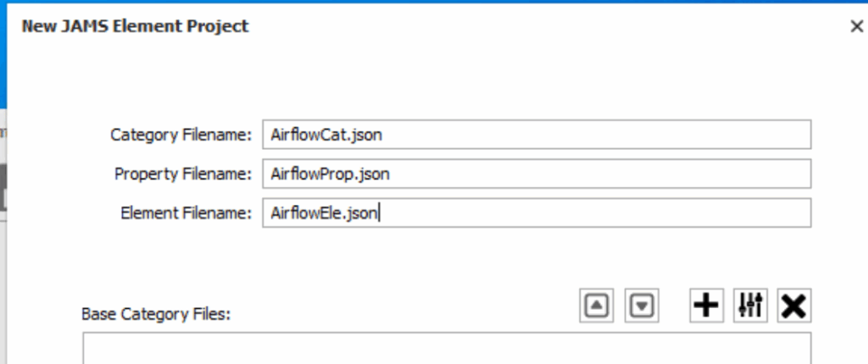Click empty dialog area above Category Filename
The height and width of the screenshot is (364, 868).
pyautogui.click(x=424, y=80)
